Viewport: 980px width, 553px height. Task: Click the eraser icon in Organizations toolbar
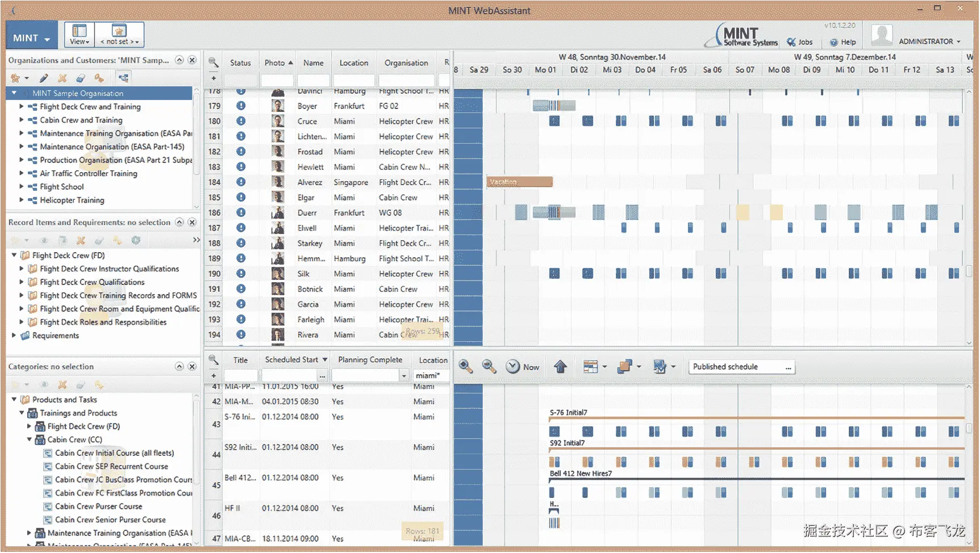click(81, 78)
